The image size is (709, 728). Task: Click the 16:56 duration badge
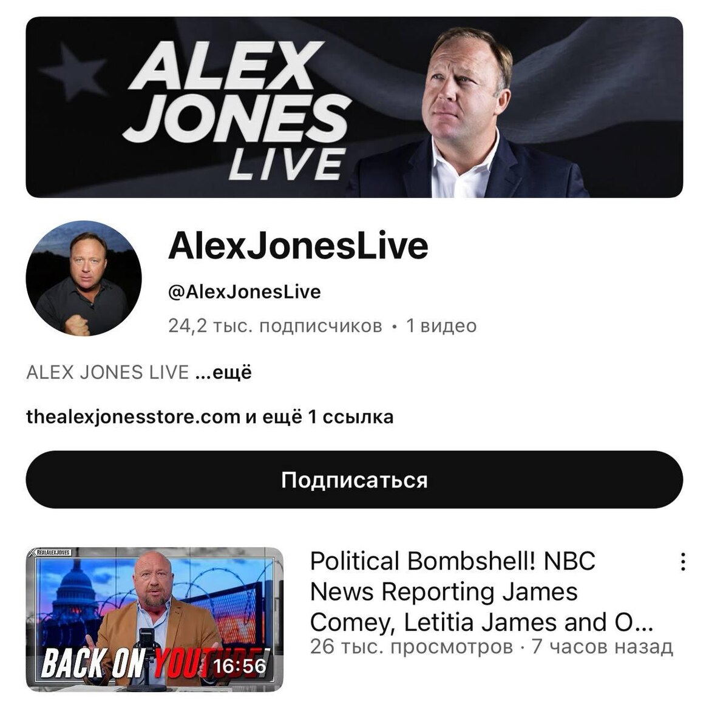coord(240,667)
